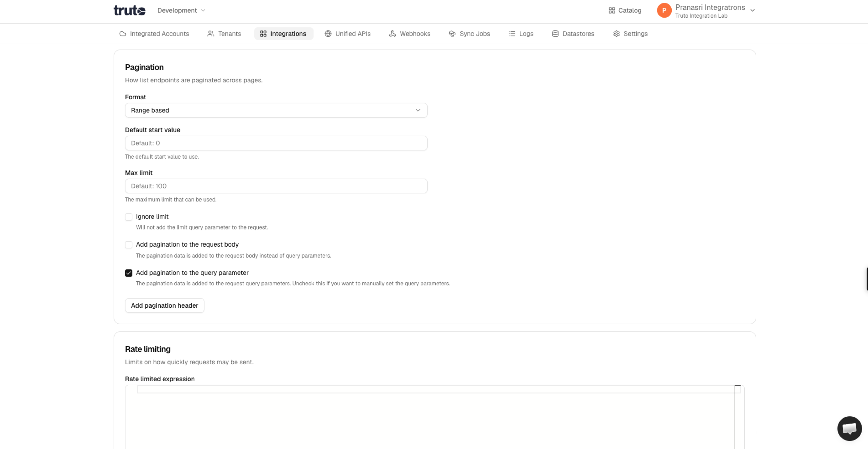Image resolution: width=868 pixels, height=449 pixels.
Task: Open the Settings tab
Action: [630, 34]
